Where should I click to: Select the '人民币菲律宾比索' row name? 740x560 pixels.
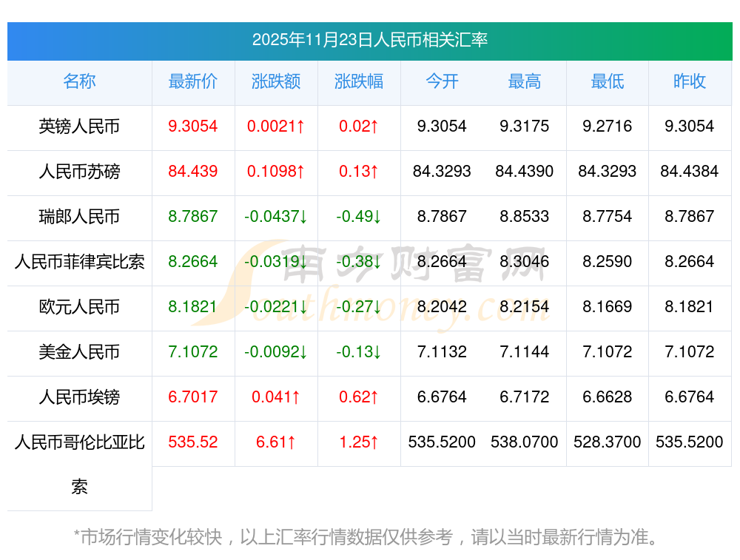point(79,261)
